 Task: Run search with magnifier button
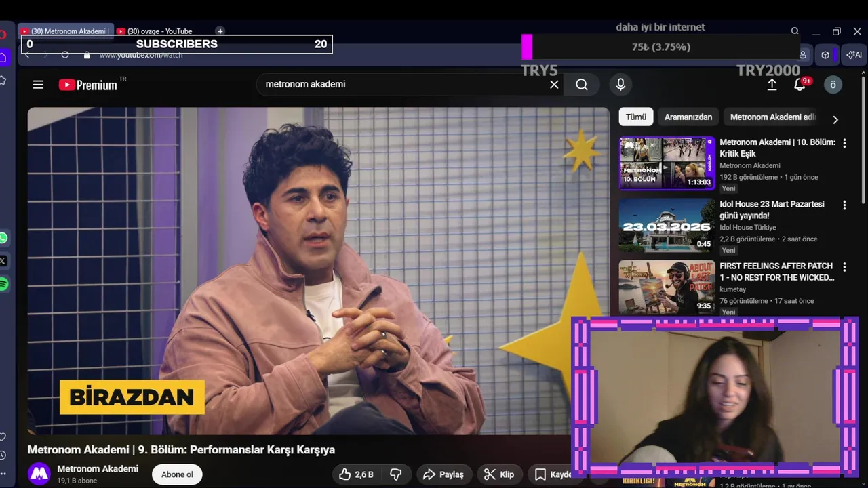[582, 85]
